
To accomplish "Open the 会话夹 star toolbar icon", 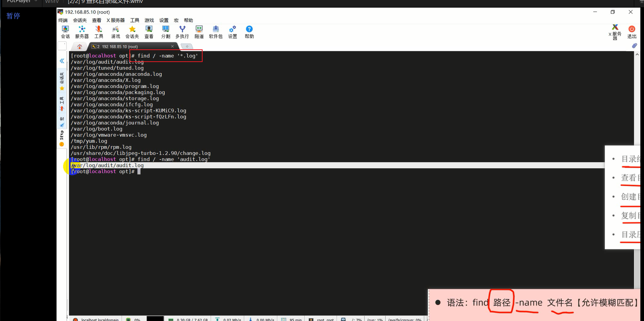I will [x=132, y=32].
